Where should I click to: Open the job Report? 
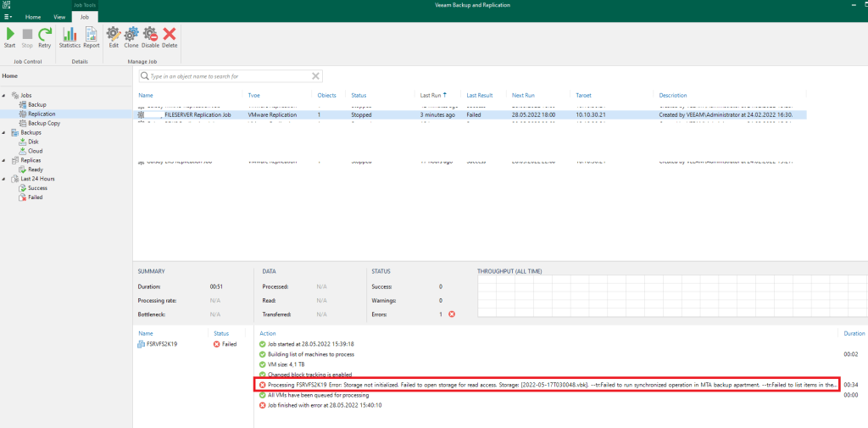[x=92, y=37]
